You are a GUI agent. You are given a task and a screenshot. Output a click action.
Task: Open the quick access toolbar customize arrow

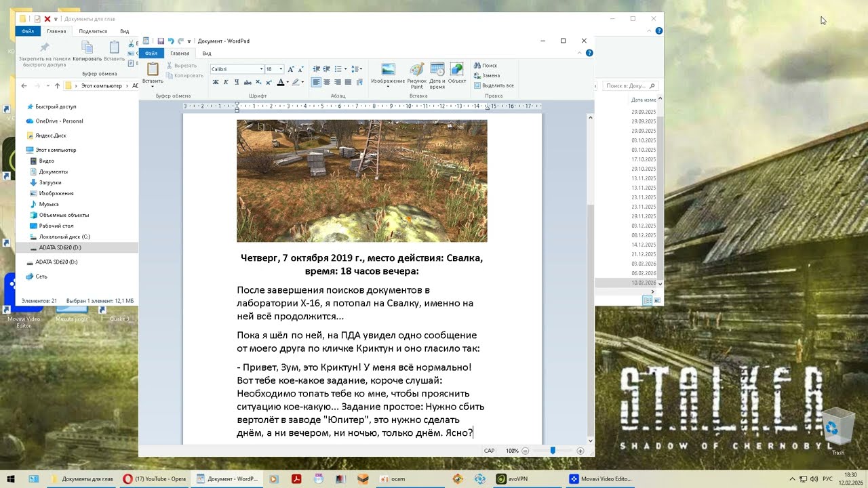189,41
